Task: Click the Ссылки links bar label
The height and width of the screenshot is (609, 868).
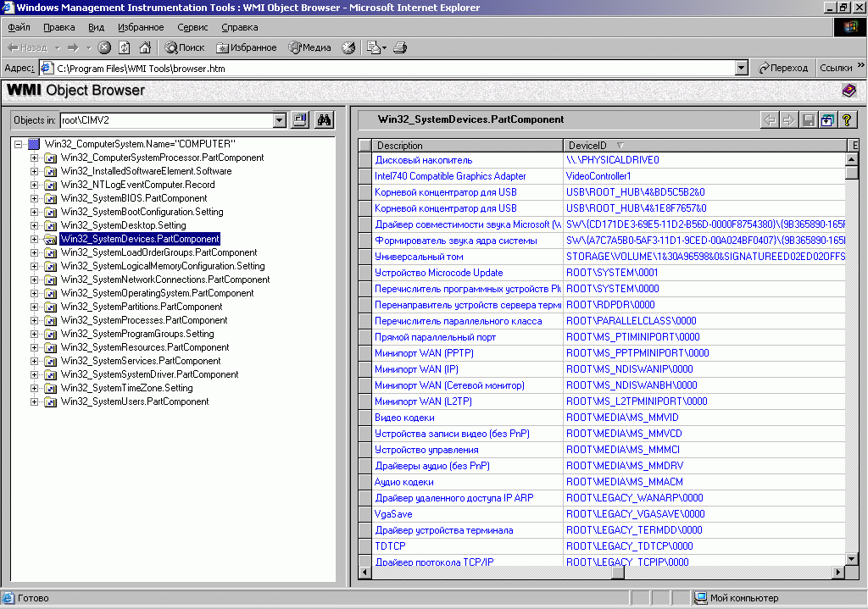Action: coord(836,68)
